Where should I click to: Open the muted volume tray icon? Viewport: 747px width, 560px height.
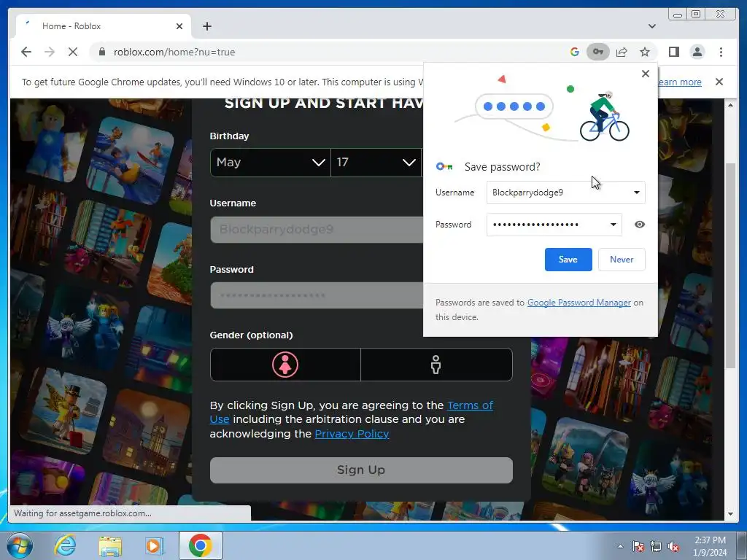click(673, 547)
